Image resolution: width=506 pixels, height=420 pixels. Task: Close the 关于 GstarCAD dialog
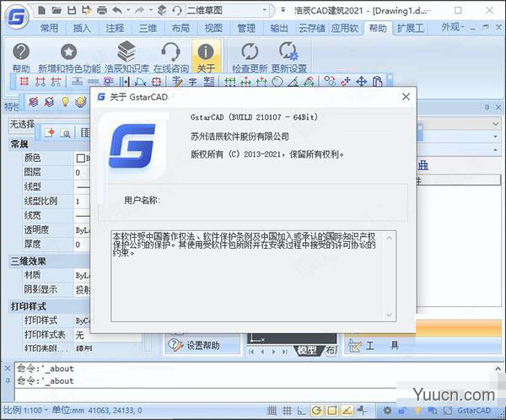click(406, 96)
